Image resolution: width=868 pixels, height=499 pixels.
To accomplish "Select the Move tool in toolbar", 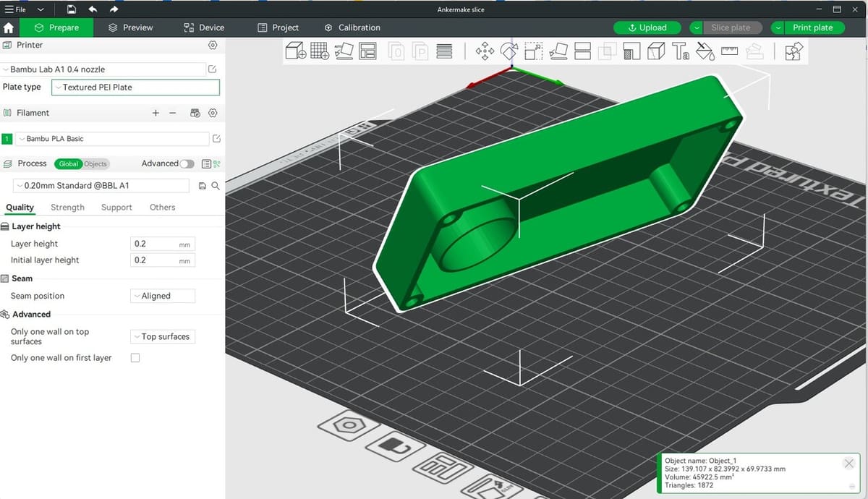I will coord(485,51).
